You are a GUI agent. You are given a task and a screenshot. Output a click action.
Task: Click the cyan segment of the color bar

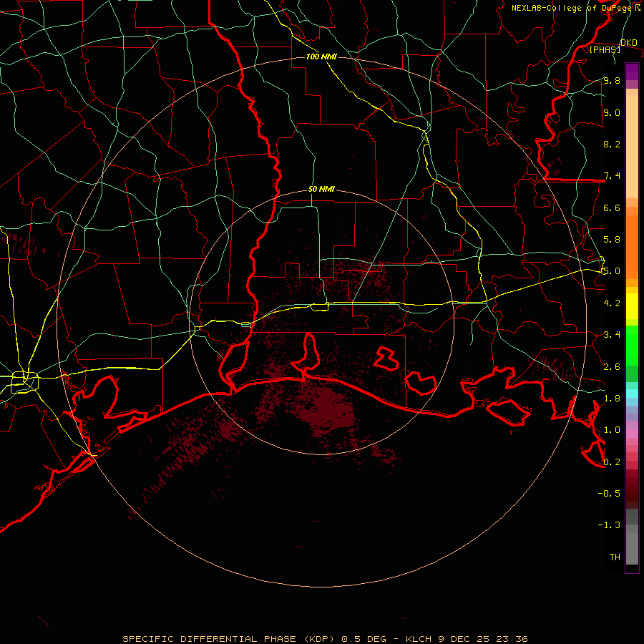point(632,394)
